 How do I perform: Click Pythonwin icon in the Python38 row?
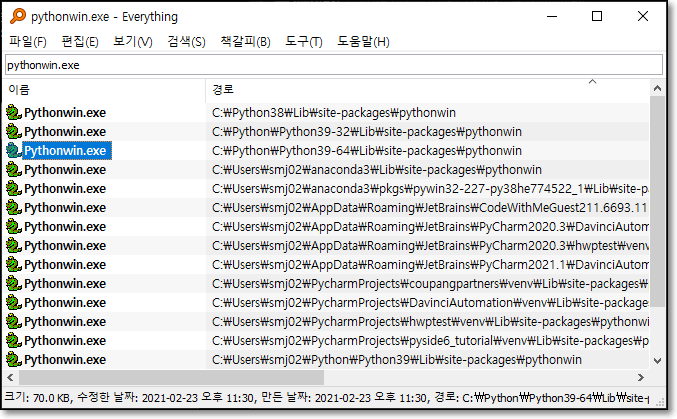(x=14, y=112)
